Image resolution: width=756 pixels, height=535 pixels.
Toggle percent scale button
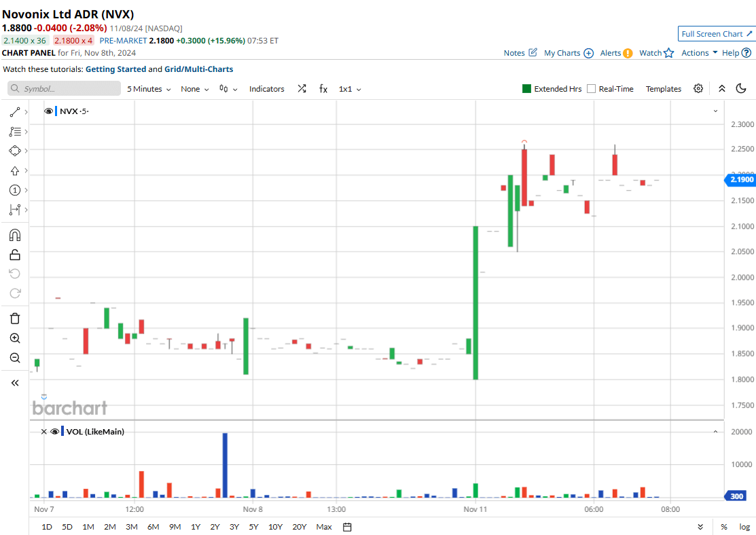(x=724, y=527)
